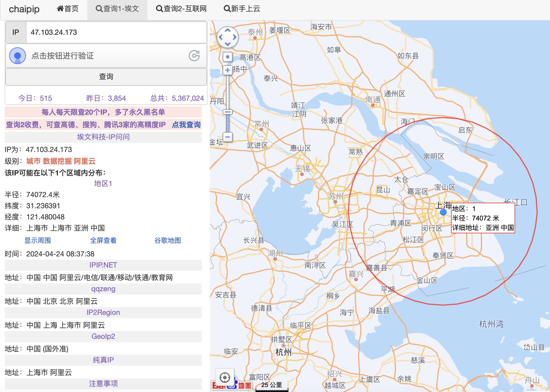This screenshot has height=392, width=550.
Task: Click the 杭州 city label on map
Action: click(x=283, y=352)
